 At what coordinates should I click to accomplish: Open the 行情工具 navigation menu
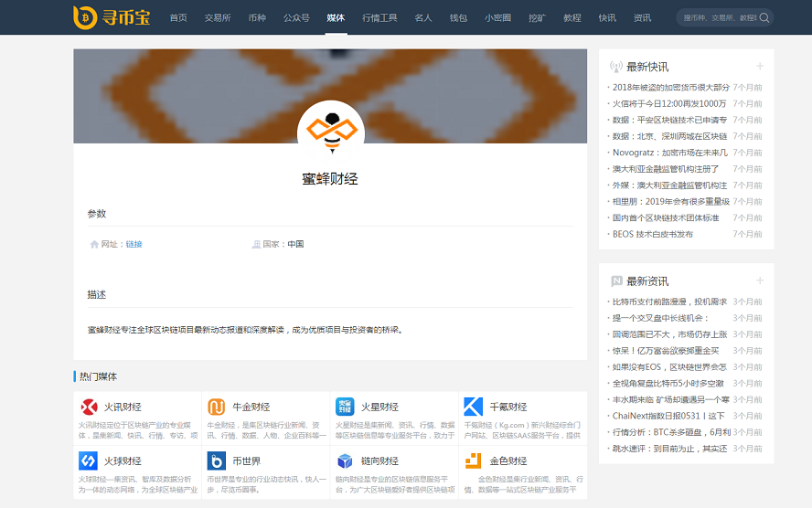click(379, 17)
